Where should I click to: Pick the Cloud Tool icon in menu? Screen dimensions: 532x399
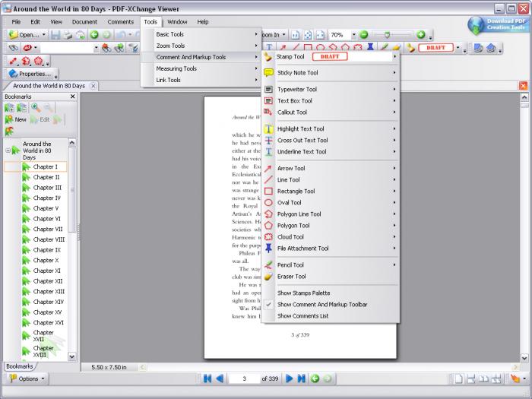pos(268,237)
